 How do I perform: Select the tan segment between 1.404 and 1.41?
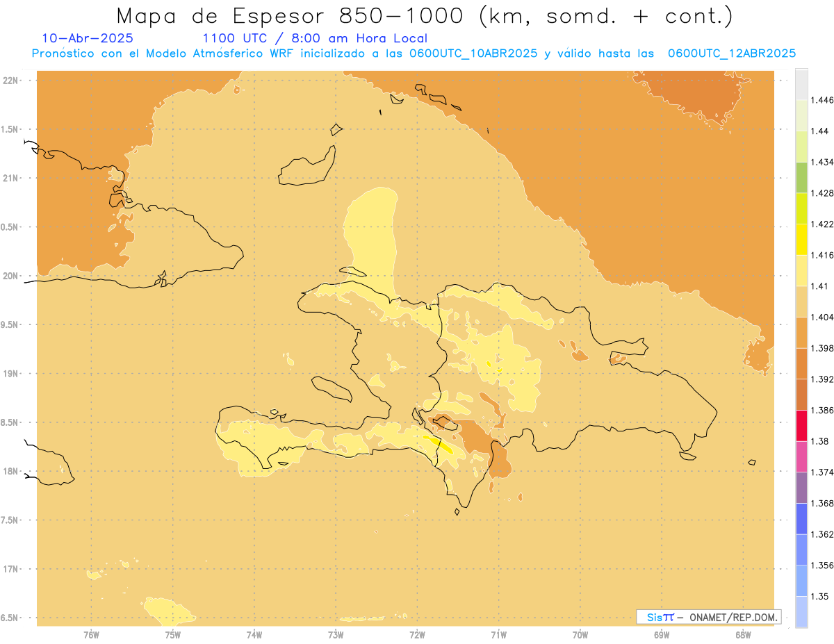[x=801, y=301]
